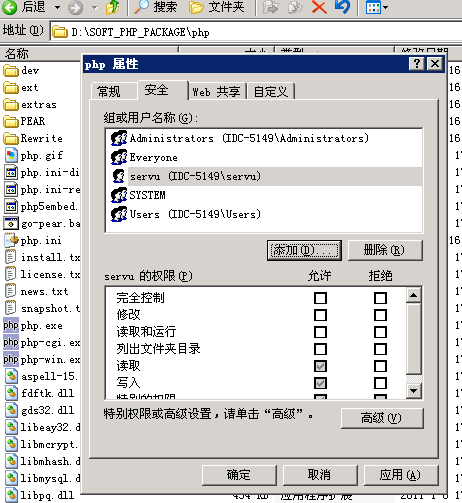Expand the Views button dropdown arrow

point(386,7)
